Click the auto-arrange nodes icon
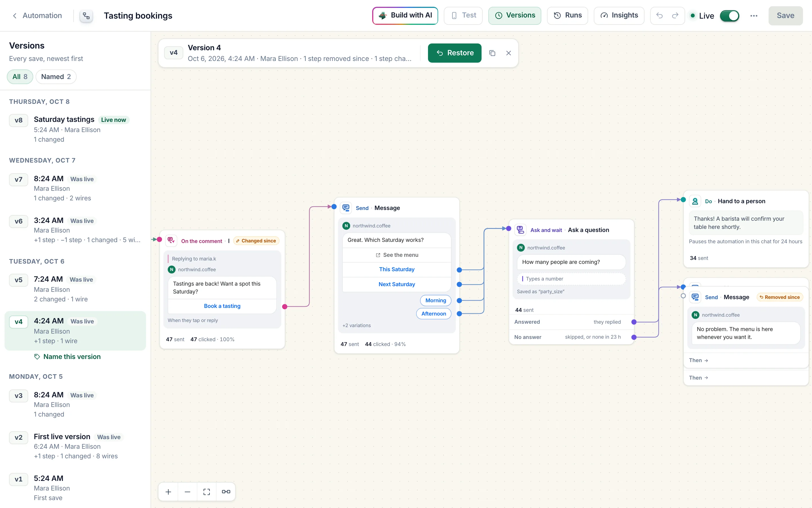This screenshot has height=508, width=812. coord(226,492)
